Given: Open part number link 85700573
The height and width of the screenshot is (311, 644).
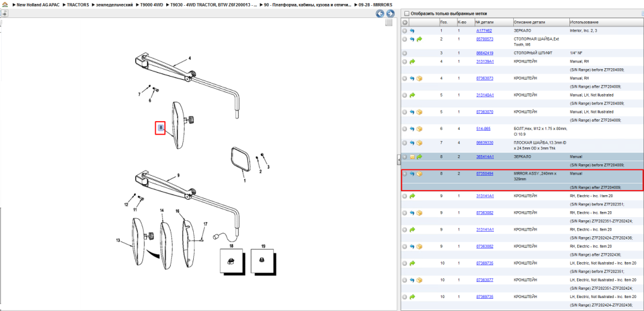Looking at the screenshot, I should (x=485, y=39).
